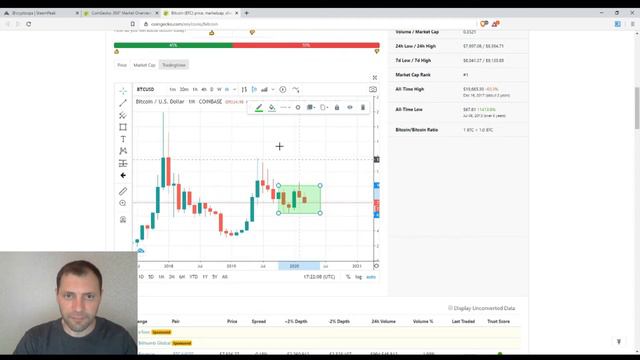This screenshot has height=360, width=640.
Task: Select the pitchfork drawing tool
Action: coord(123,115)
